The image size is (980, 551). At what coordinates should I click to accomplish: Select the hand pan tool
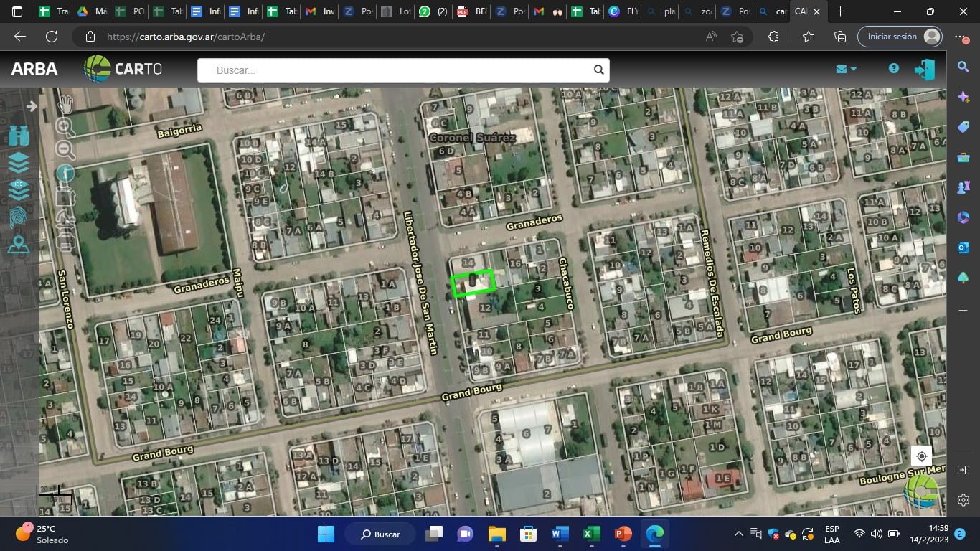click(65, 105)
